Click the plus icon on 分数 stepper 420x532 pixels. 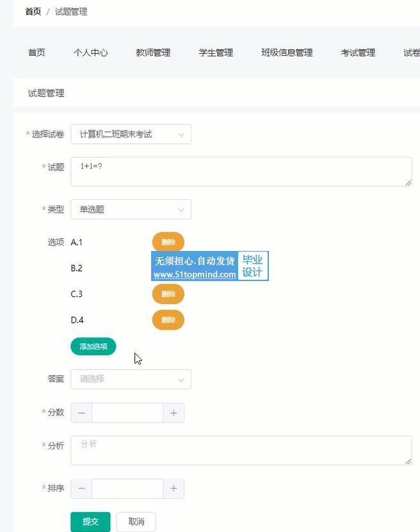pos(174,413)
